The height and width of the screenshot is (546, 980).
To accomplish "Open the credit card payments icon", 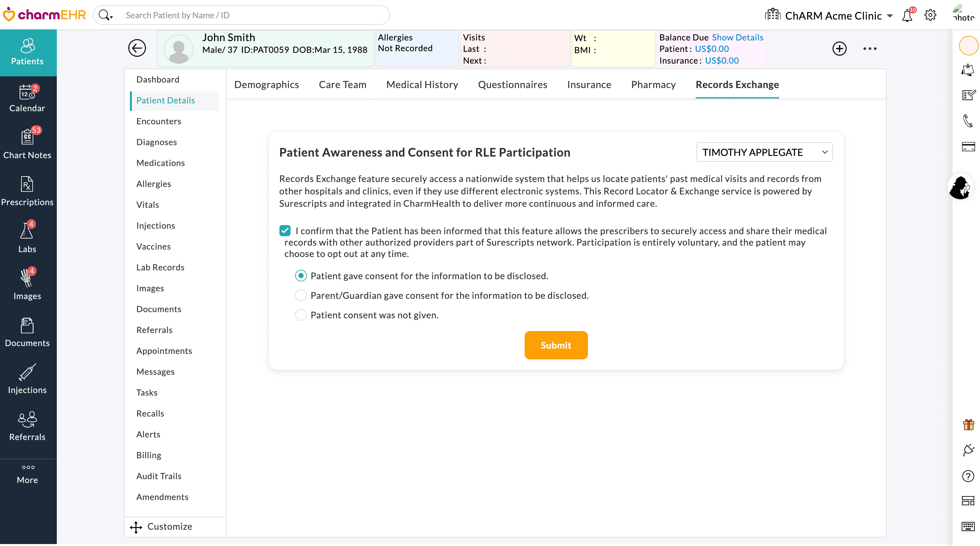I will [x=968, y=146].
